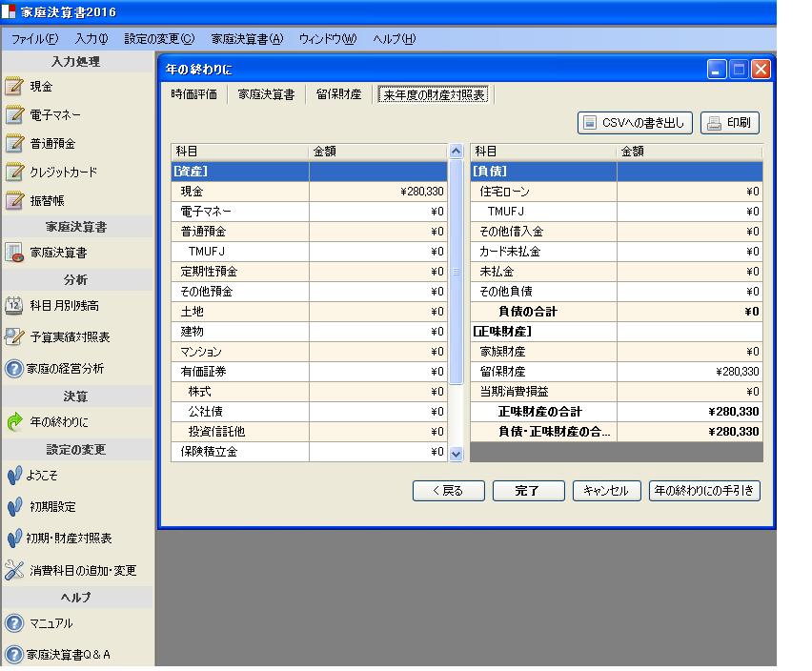Click the CSVへの書き出し button
Image resolution: width=812 pixels, height=671 pixels.
[x=635, y=123]
